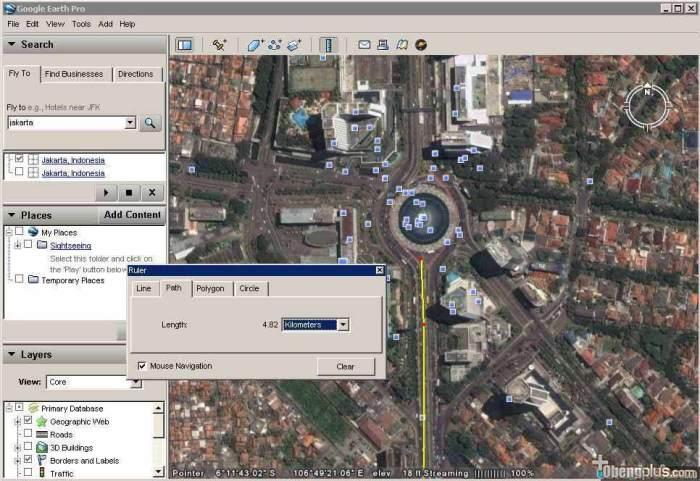Viewport: 700px width, 481px height.
Task: Switch to the Polygon tab in Ruler
Action: (x=210, y=289)
